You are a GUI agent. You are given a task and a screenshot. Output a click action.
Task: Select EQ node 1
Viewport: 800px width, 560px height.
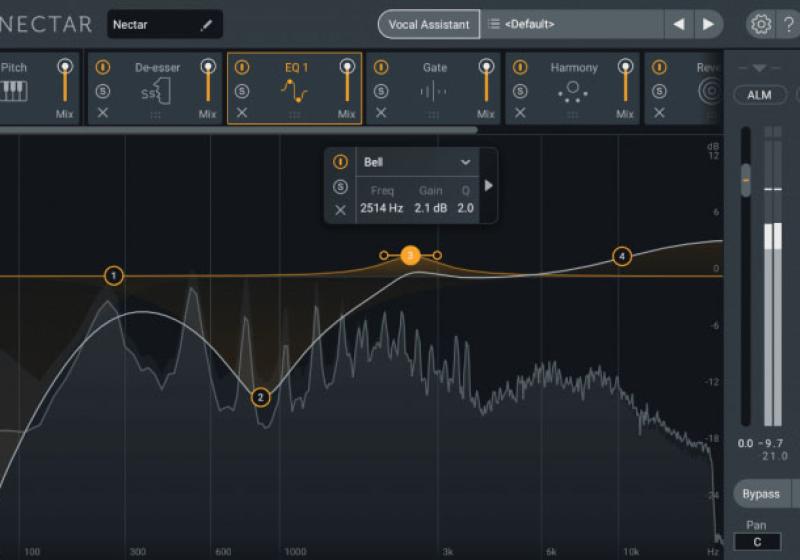[x=113, y=276]
